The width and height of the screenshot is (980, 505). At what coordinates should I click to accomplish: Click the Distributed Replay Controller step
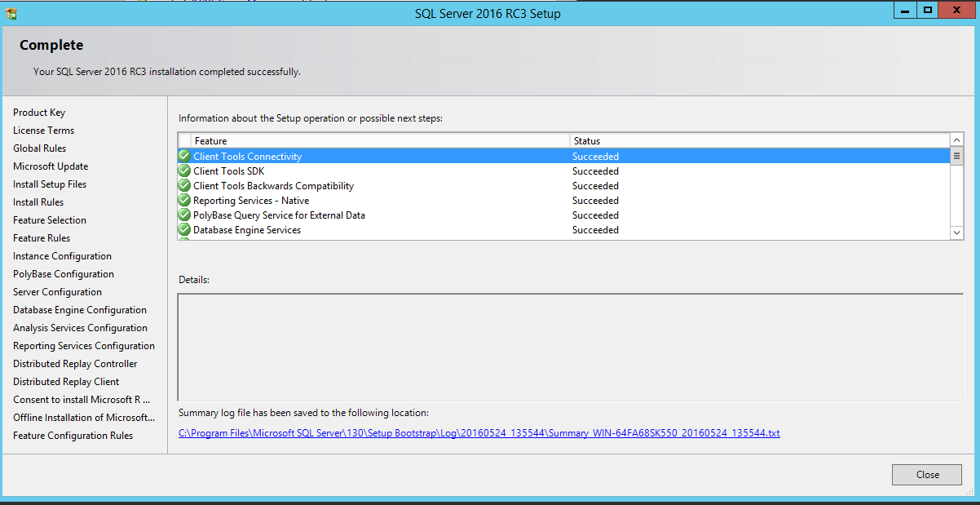pyautogui.click(x=75, y=364)
